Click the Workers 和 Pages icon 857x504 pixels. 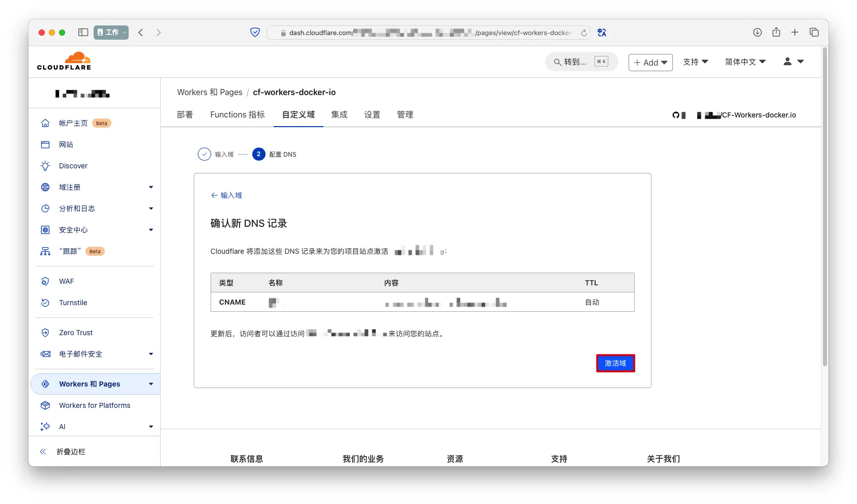[x=45, y=384]
